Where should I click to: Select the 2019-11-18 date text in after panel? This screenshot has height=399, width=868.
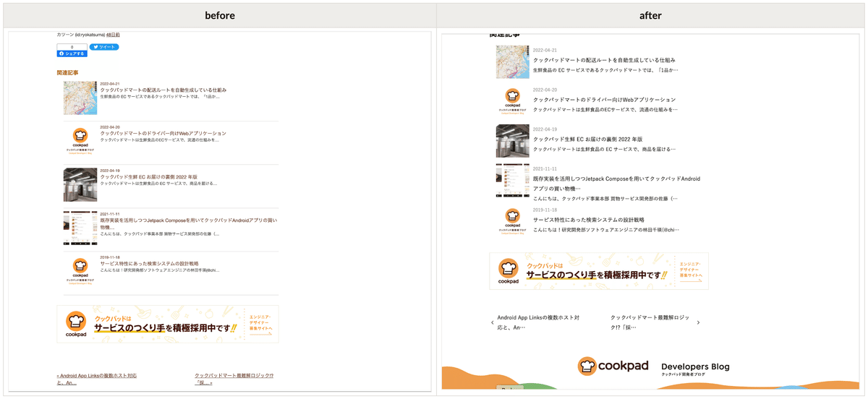[x=545, y=210]
